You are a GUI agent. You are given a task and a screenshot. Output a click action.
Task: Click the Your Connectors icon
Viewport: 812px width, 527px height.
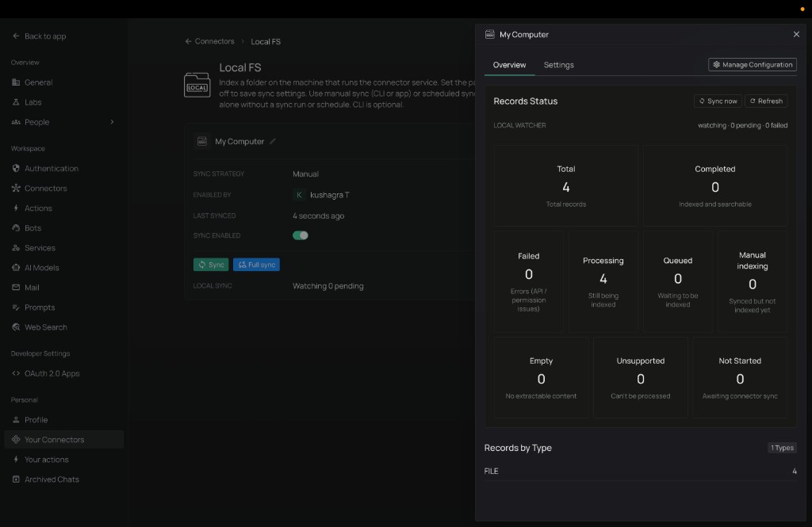click(x=16, y=440)
